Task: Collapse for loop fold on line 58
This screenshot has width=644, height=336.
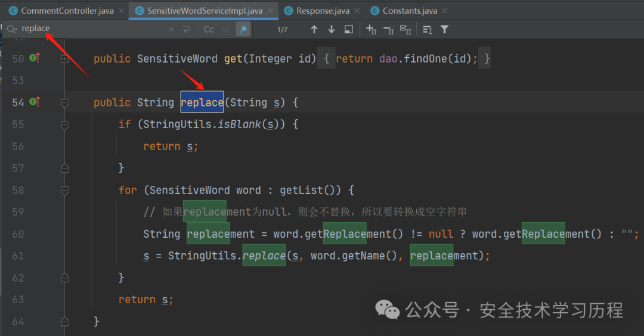Action: coord(64,191)
